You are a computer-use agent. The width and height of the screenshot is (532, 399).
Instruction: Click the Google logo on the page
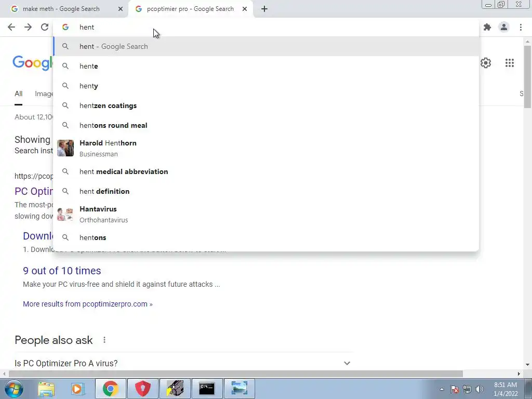(33, 63)
